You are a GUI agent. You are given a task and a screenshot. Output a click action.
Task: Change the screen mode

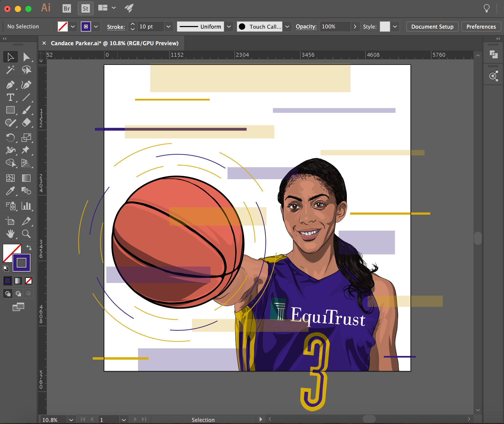pos(18,307)
